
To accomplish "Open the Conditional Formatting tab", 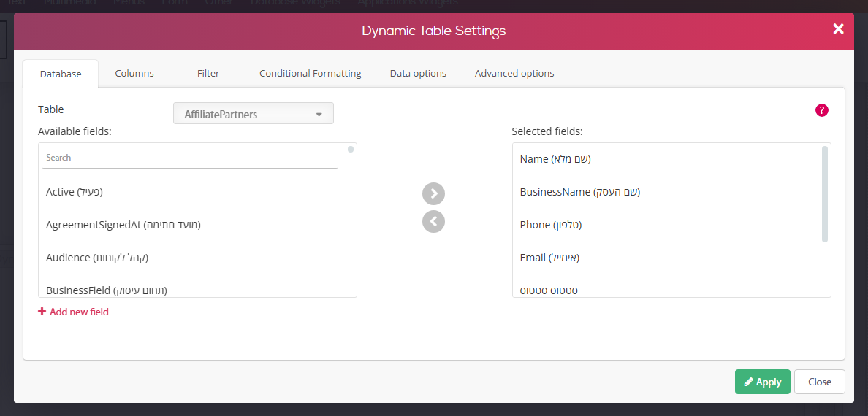I will [x=311, y=73].
